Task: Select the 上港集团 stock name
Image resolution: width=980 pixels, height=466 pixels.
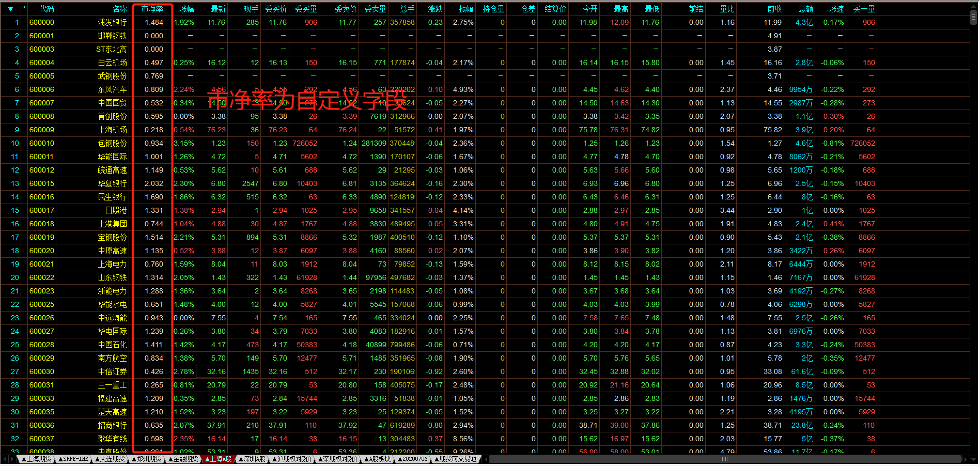Action: (x=112, y=224)
